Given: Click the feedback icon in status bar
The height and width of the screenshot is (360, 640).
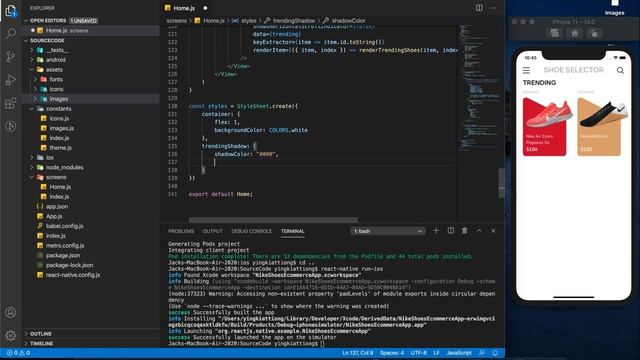Looking at the screenshot, I should tap(482, 353).
